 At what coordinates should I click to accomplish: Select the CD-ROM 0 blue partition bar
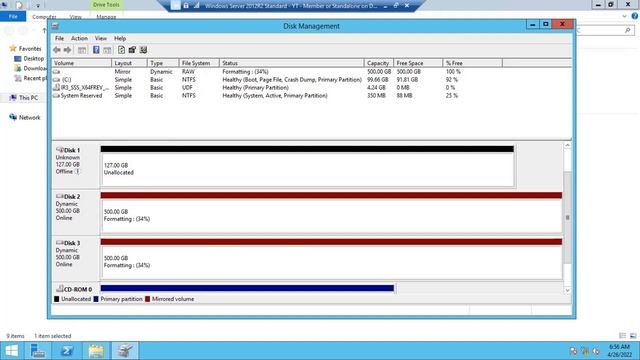(247, 289)
